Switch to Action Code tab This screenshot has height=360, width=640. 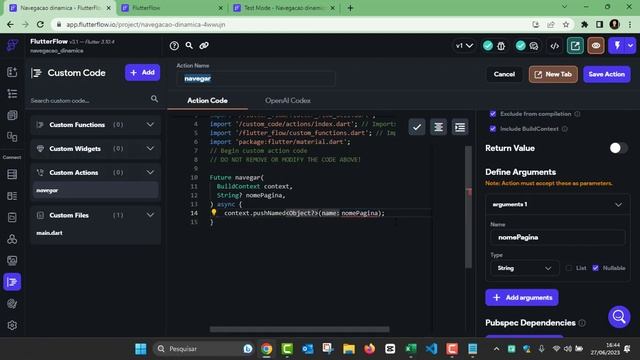207,100
